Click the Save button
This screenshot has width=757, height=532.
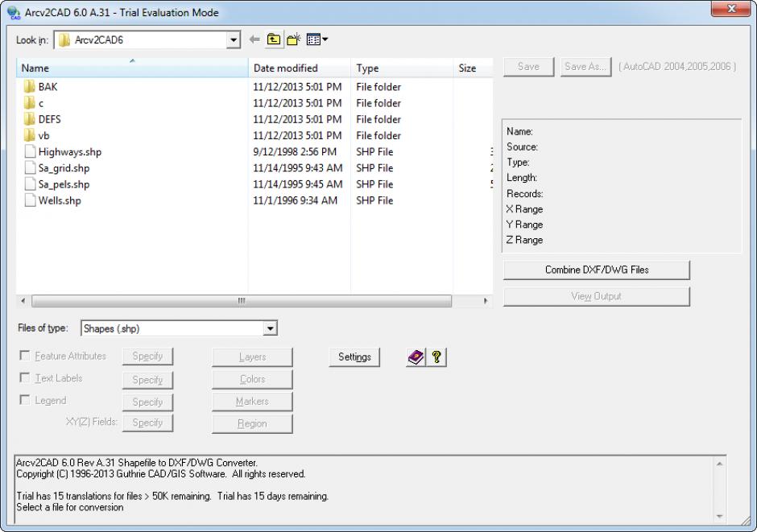tap(528, 67)
